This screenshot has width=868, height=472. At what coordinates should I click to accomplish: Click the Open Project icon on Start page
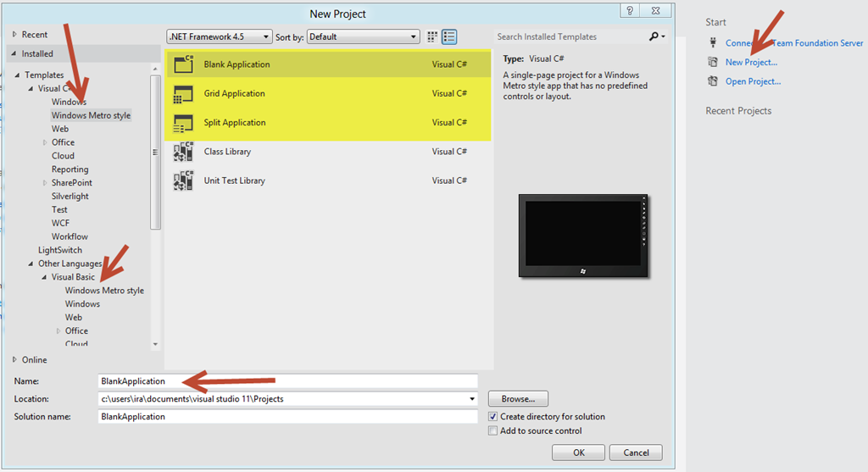pos(713,81)
